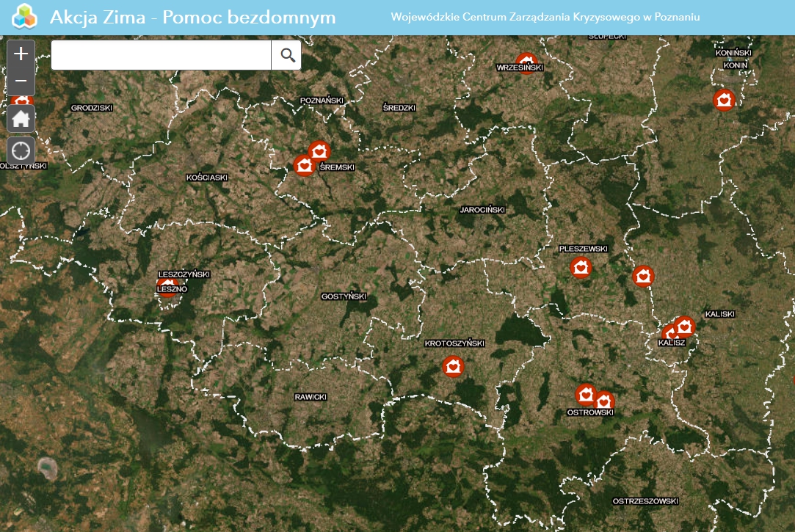Click the LESZNO city label

coord(172,289)
